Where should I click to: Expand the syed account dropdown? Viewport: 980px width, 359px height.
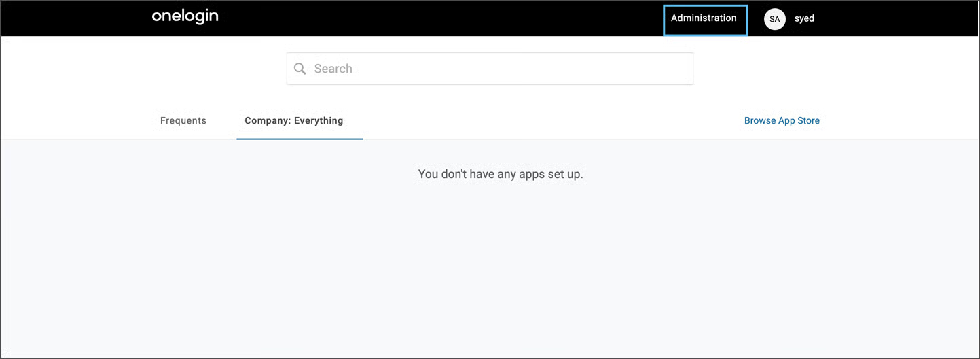(x=804, y=19)
